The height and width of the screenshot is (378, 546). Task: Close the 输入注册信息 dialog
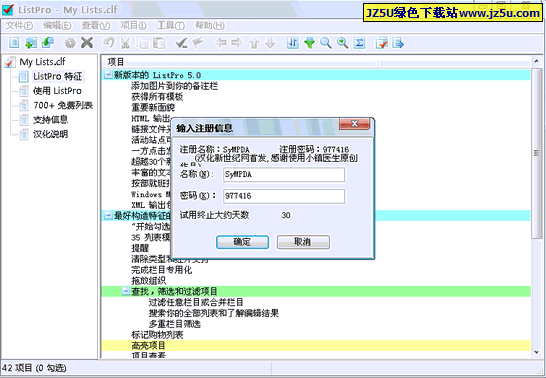tap(354, 124)
